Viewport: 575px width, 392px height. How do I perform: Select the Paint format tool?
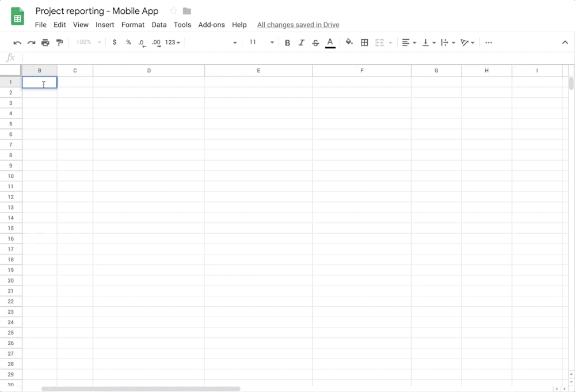(x=59, y=43)
